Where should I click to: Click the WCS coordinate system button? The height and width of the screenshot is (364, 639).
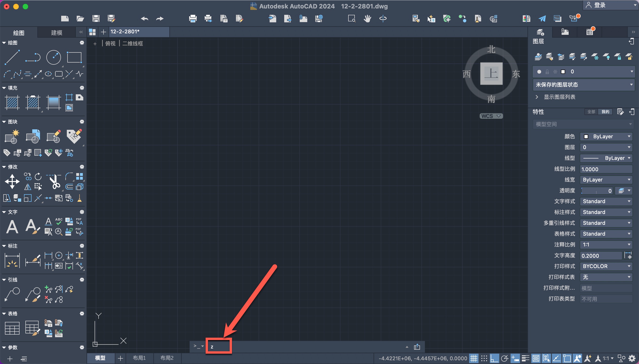[x=491, y=116]
